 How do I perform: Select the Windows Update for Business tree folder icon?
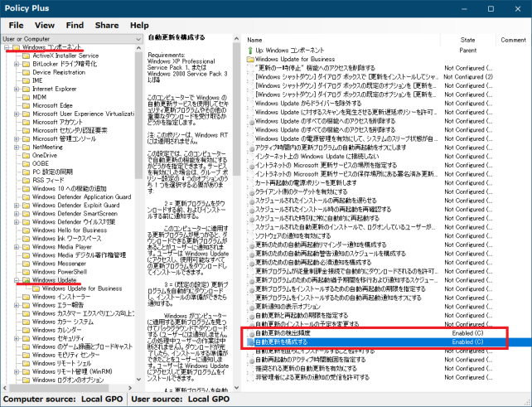36,288
